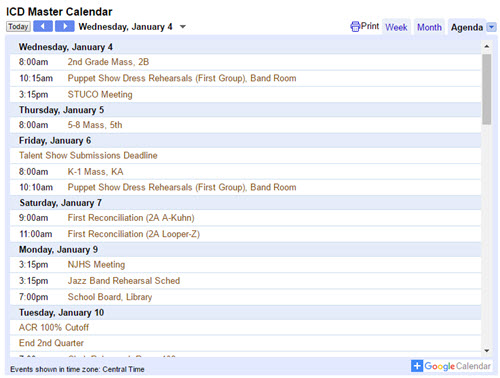The width and height of the screenshot is (500, 378).
Task: Click the 7:00pm time label
Action: pos(33,297)
